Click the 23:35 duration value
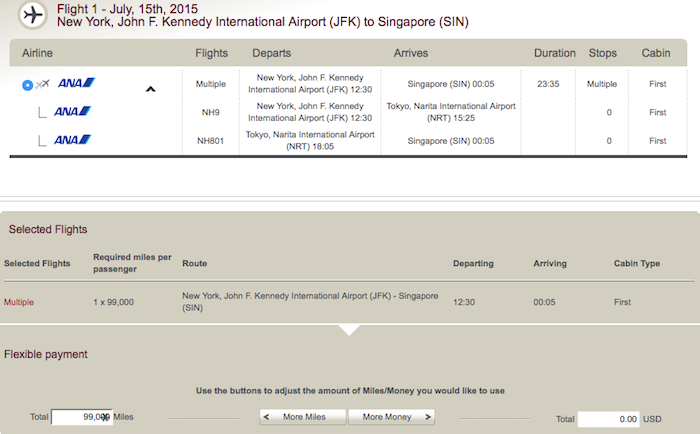Image resolution: width=700 pixels, height=434 pixels. point(548,84)
